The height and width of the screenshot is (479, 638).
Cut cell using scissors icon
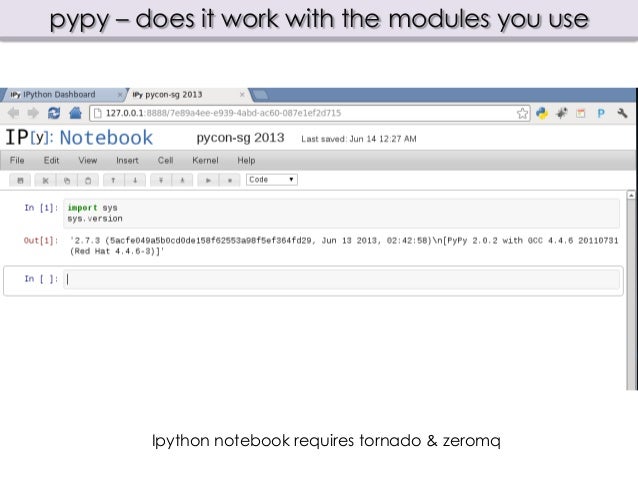46,180
